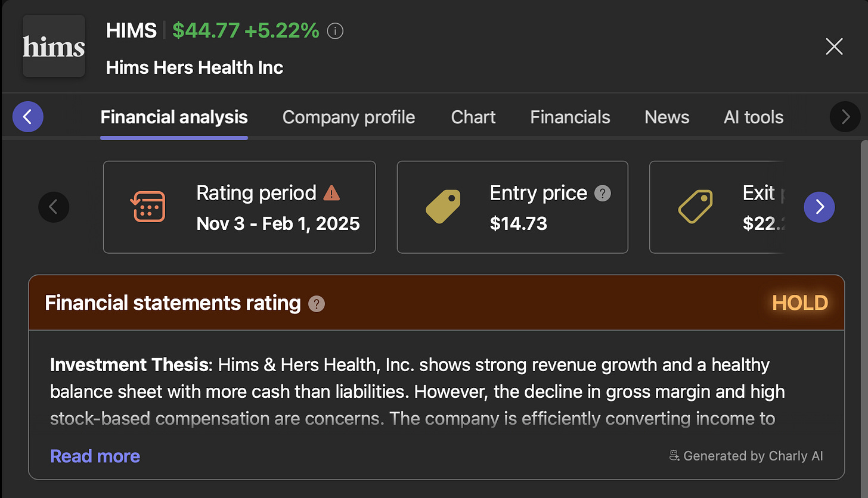Expand thesis with Read more link
Viewport: 868px width, 498px height.
95,456
